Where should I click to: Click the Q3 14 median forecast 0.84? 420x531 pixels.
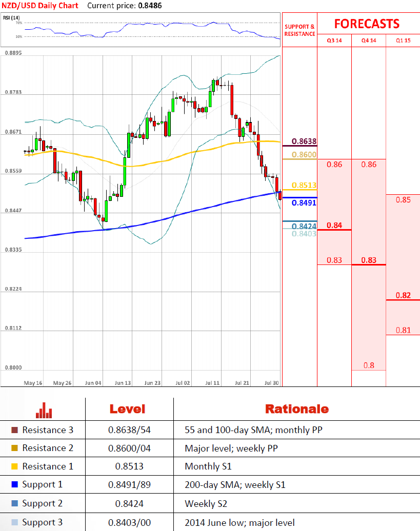click(x=334, y=225)
